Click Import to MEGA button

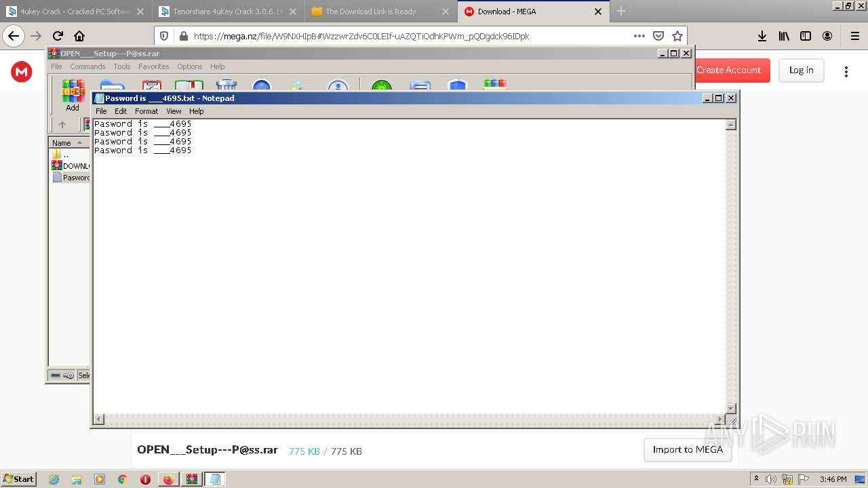(x=688, y=449)
